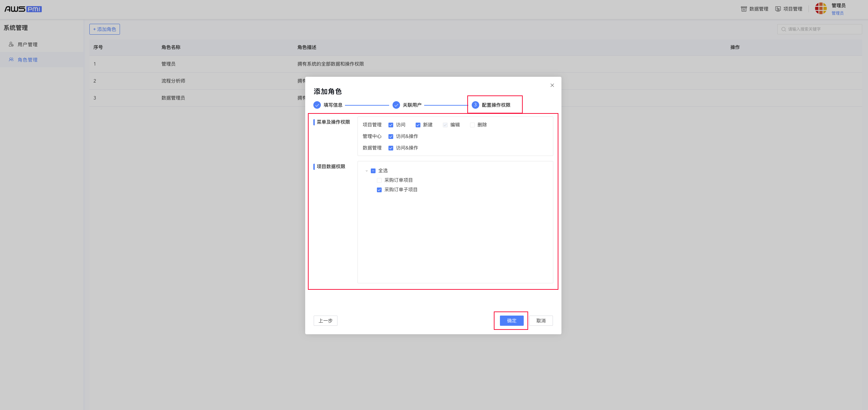Screen dimensions: 868x410
Task: Click the 管理员 role name cell
Action: [x=169, y=64]
